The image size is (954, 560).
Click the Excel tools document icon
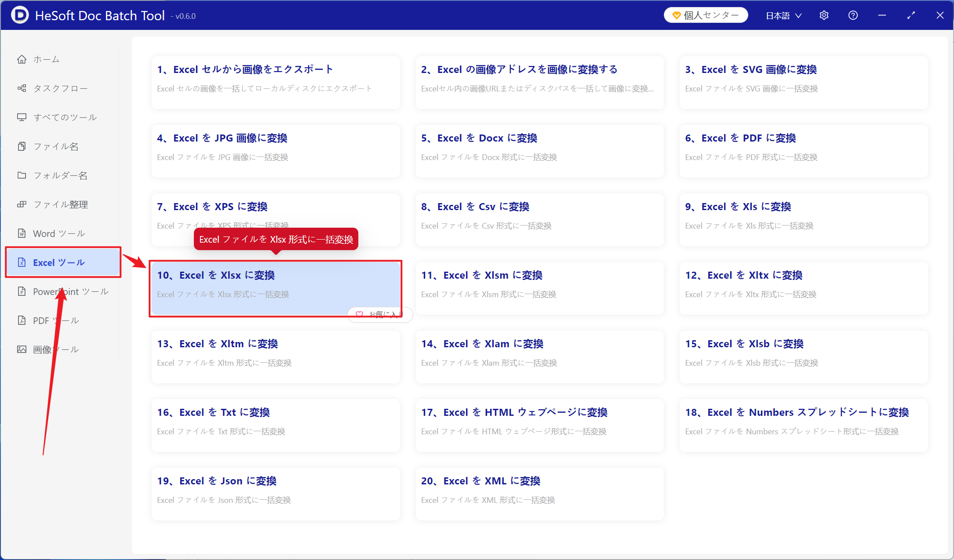pos(22,262)
